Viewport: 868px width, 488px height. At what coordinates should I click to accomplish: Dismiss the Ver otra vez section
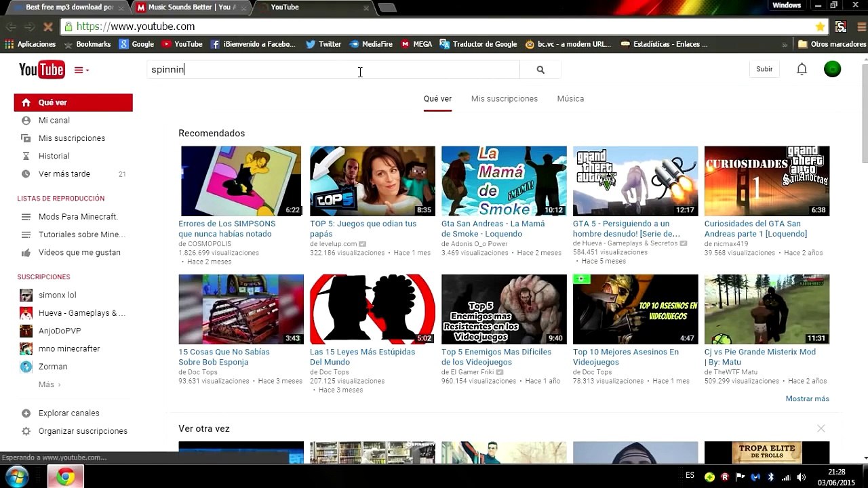pyautogui.click(x=821, y=428)
